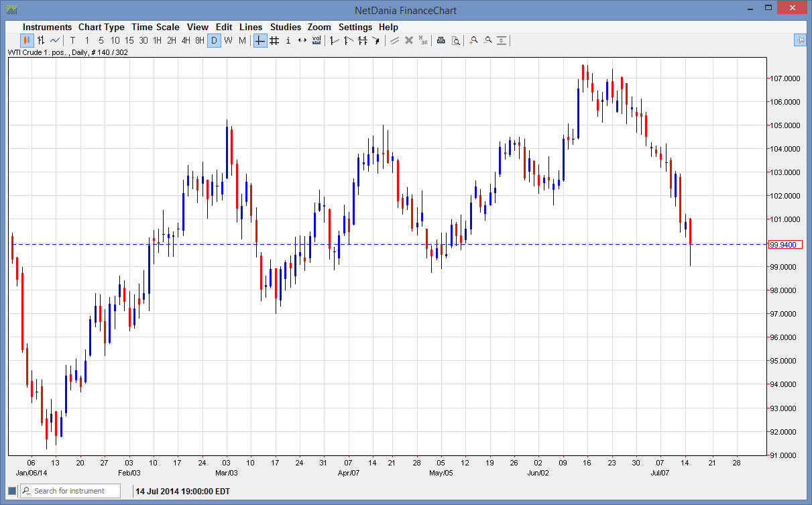Click the zoom out magnifier icon
This screenshot has width=812, height=505.
[487, 40]
